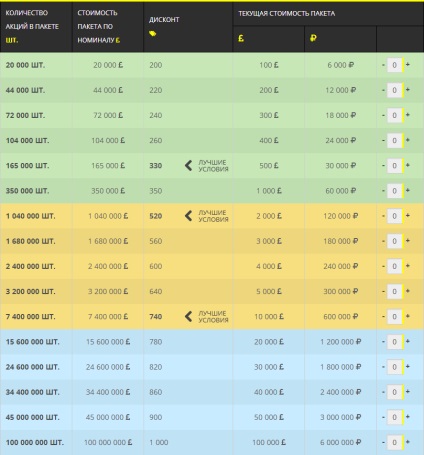Minus button on the 15 600 000 шт. row
This screenshot has height=455, width=424.
pos(383,342)
